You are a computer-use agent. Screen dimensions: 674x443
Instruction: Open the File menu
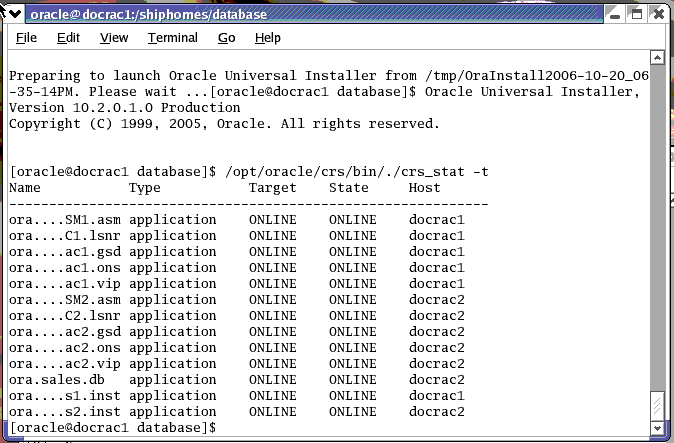pyautogui.click(x=27, y=38)
